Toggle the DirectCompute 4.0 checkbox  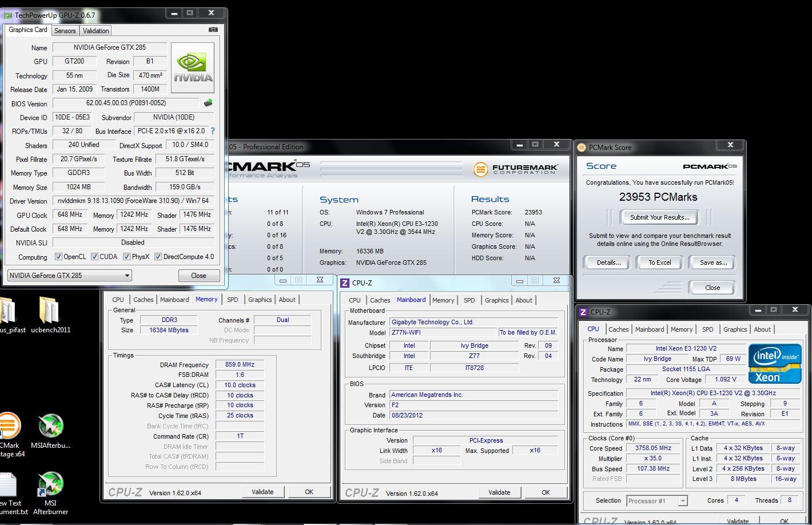point(158,257)
